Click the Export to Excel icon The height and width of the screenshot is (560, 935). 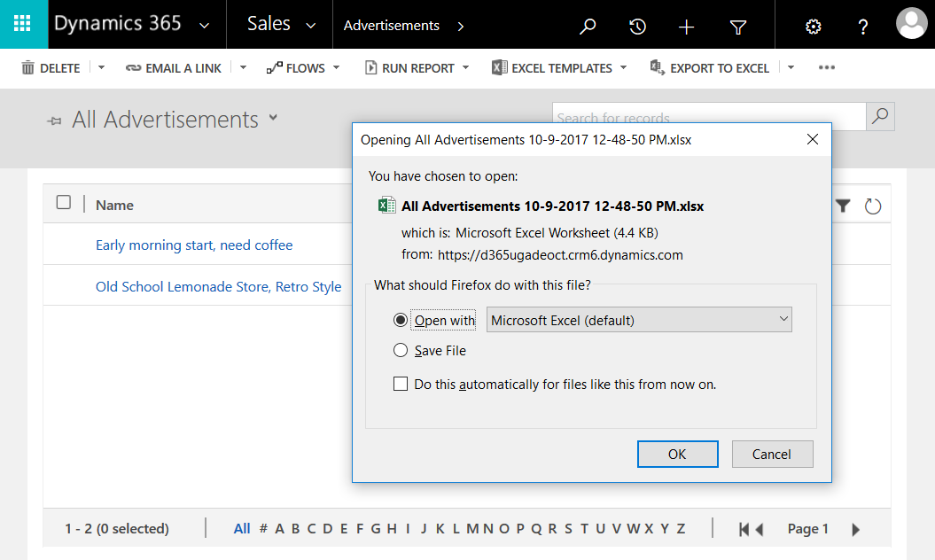pyautogui.click(x=657, y=67)
